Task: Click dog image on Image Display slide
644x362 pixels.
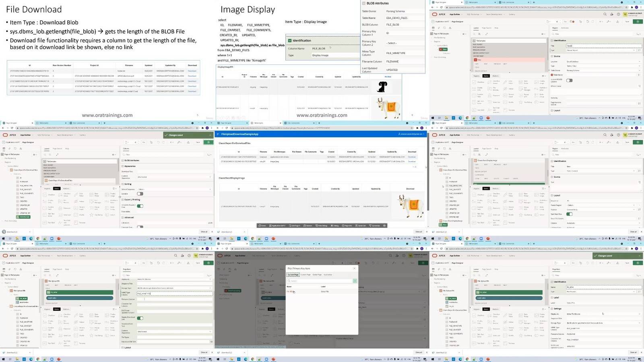Action: pos(382,87)
